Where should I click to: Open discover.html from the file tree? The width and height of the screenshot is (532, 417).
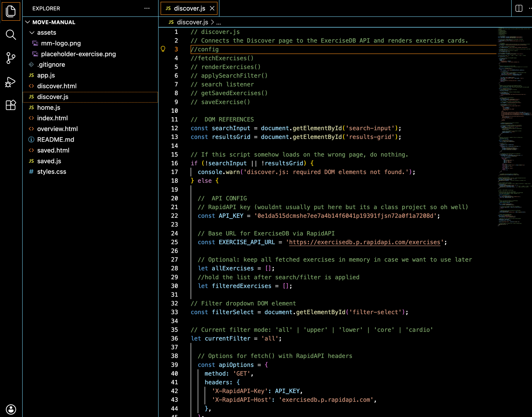point(57,86)
